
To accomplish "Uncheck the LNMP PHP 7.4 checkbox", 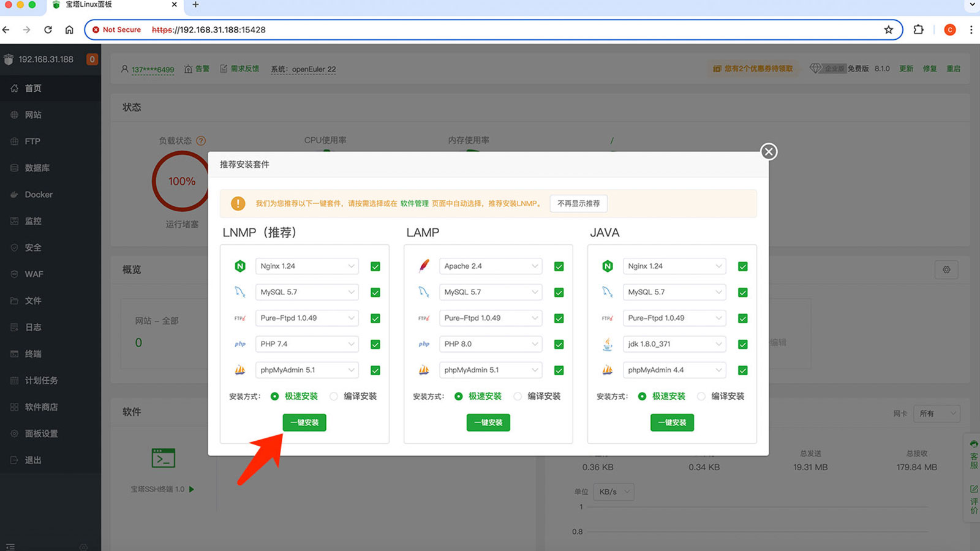I will tap(375, 344).
